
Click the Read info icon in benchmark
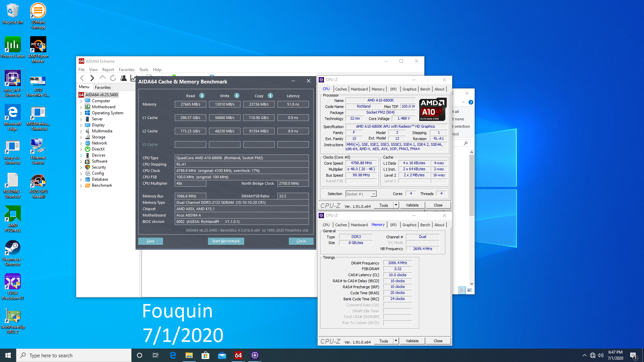pos(202,96)
